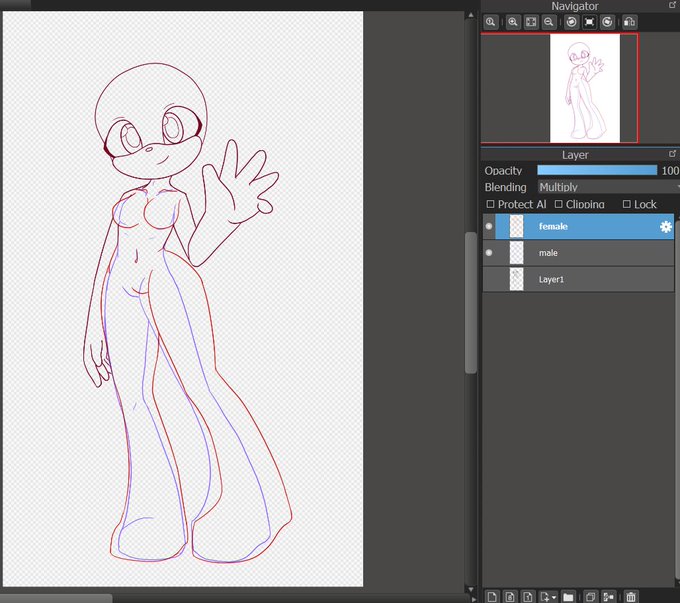Click the canvas horizontal scrollbar thumb
Viewport: 680px width, 603px height.
pyautogui.click(x=56, y=599)
